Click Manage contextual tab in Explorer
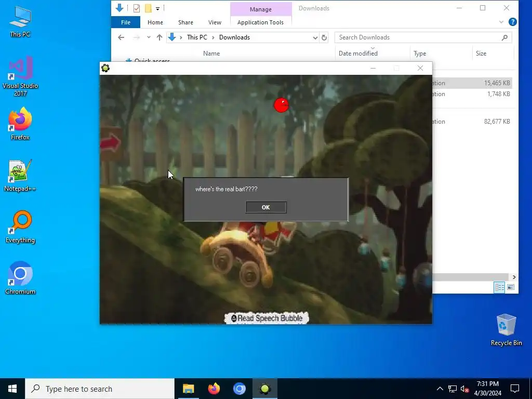The width and height of the screenshot is (532, 399). pyautogui.click(x=261, y=9)
